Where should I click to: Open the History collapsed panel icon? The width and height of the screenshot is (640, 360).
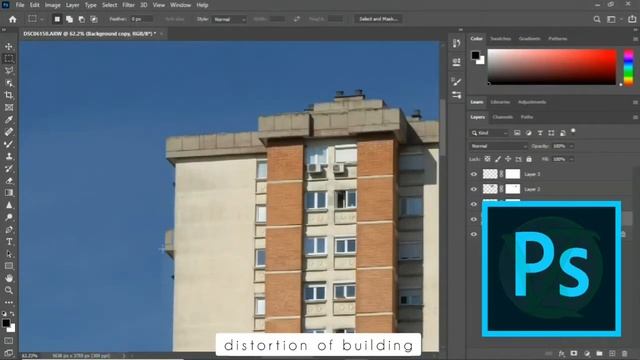point(456,43)
